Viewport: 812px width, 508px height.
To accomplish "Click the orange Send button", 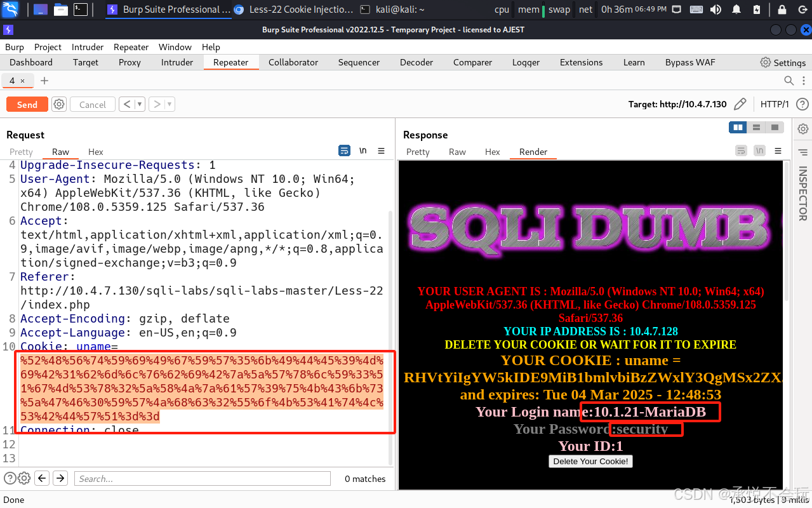I will click(27, 104).
